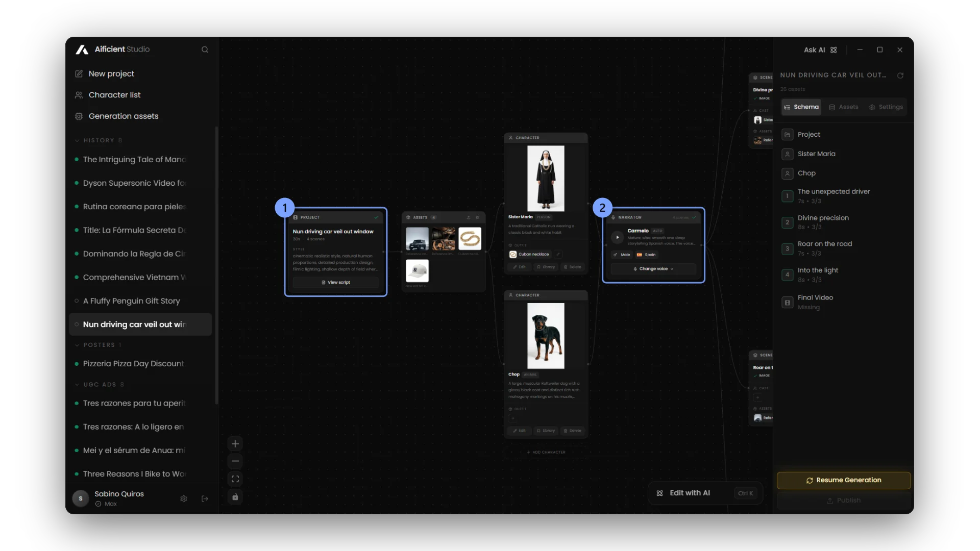This screenshot has width=980, height=551.
Task: Edit Sister Maria's outfit pencil icon
Action: (558, 254)
